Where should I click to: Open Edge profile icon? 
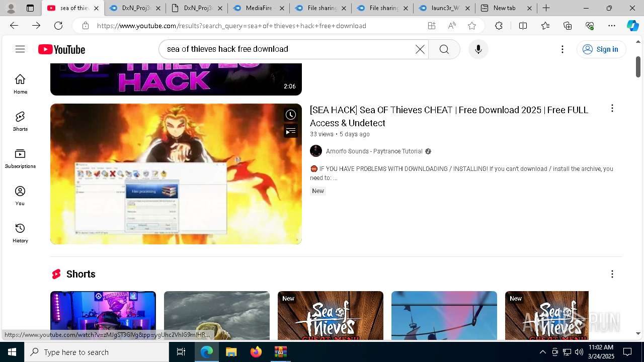click(x=11, y=8)
